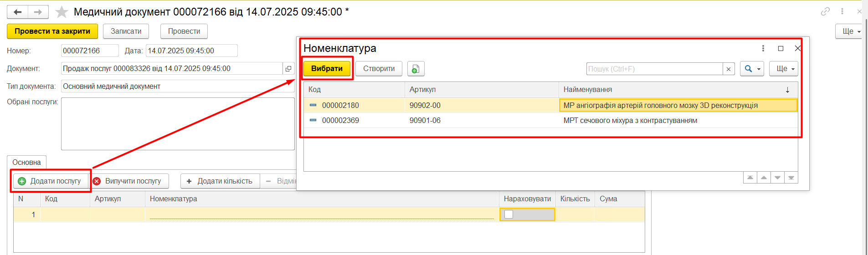Image resolution: width=868 pixels, height=255 pixels.
Task: Click Провести та закрити button
Action: point(52,31)
